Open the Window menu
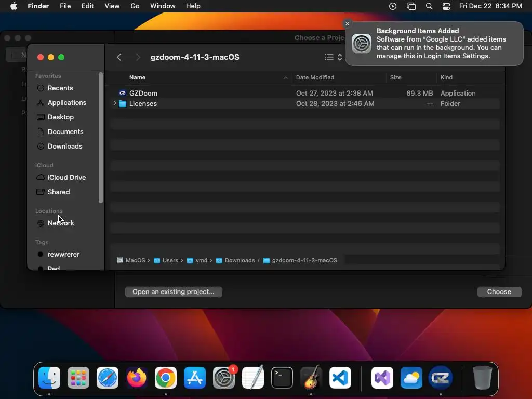 pos(163,6)
